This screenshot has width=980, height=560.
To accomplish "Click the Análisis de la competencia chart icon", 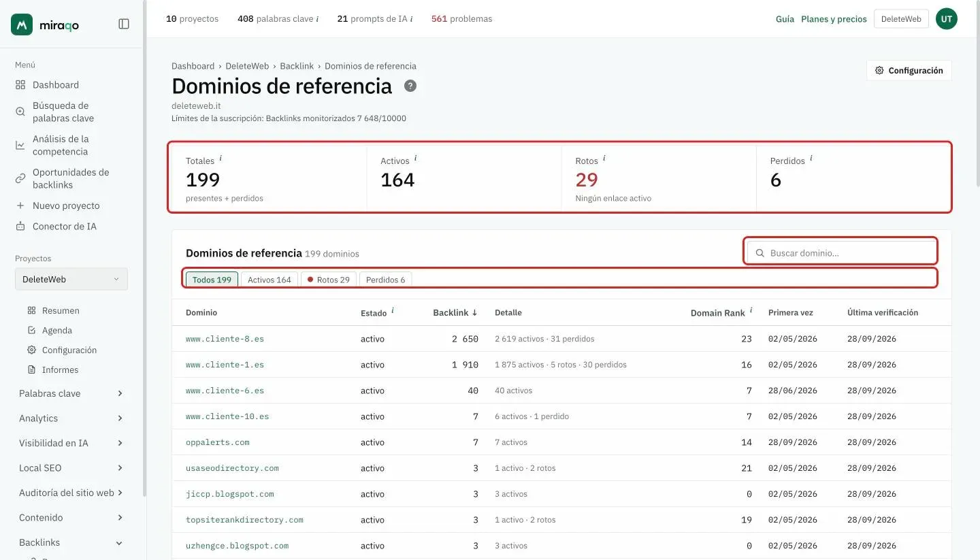I will click(x=20, y=145).
